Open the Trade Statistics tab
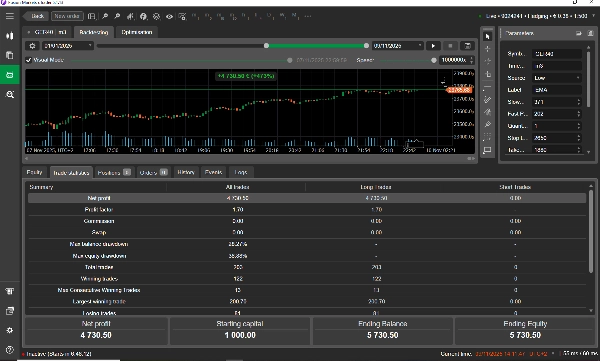This screenshot has width=600, height=361. [71, 173]
